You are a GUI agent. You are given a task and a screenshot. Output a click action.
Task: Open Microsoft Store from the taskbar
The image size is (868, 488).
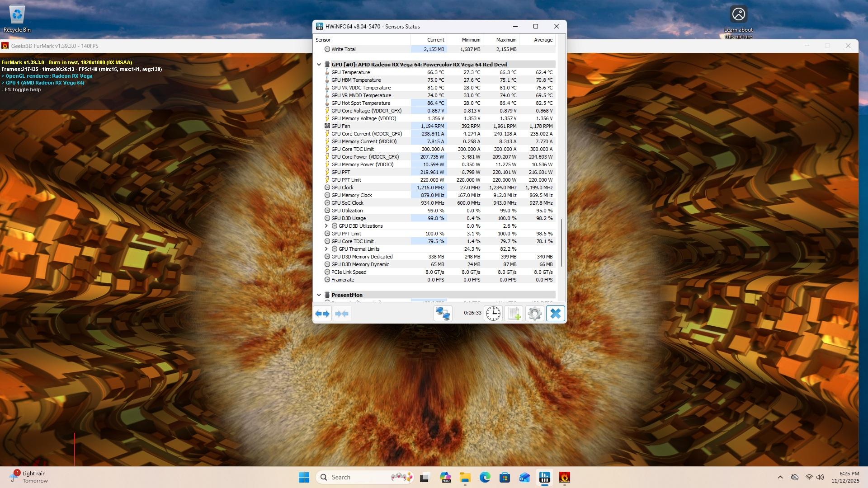click(x=505, y=477)
